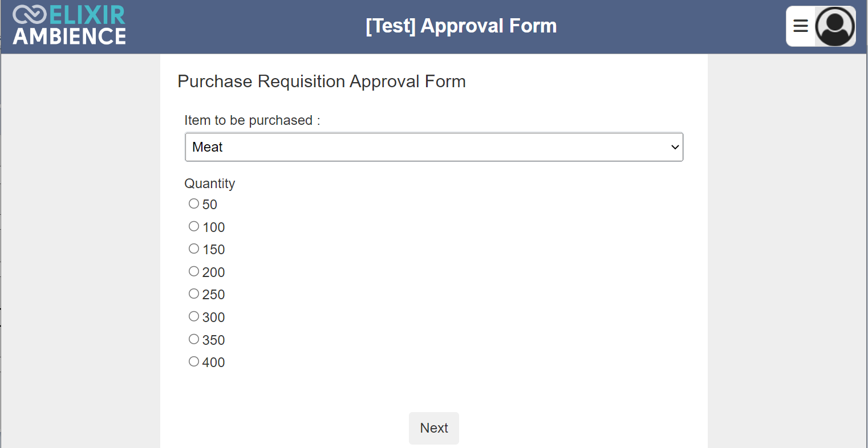
Task: Select quantity 50 radio button
Action: click(x=194, y=203)
